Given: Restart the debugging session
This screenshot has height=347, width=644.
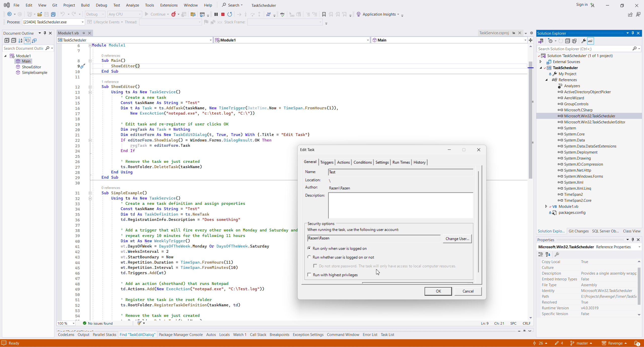Looking at the screenshot, I should 229,14.
